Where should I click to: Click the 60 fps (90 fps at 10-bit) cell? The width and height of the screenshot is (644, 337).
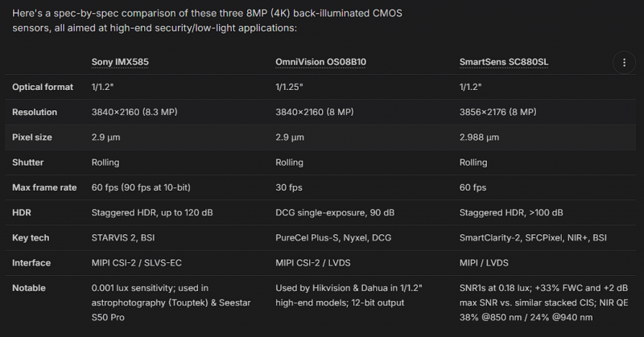pyautogui.click(x=141, y=187)
